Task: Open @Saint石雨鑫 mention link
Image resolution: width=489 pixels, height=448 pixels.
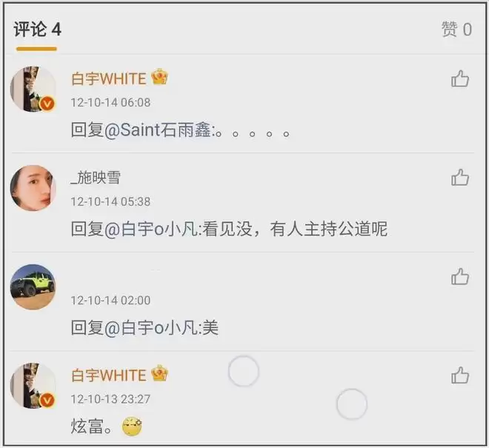Action: [159, 130]
